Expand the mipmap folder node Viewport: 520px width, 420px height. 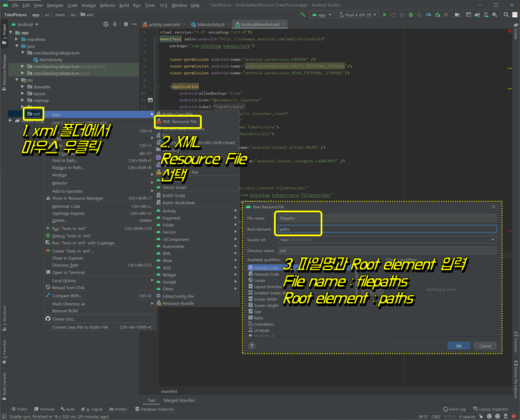tap(23, 100)
